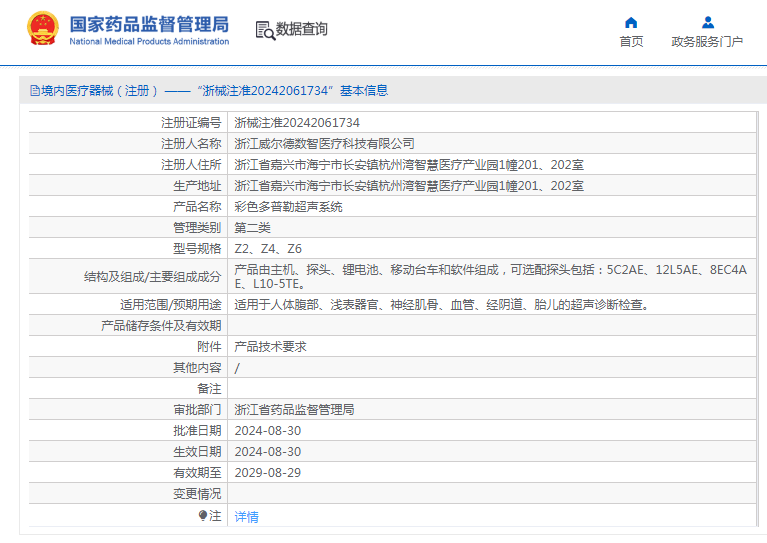Click the person icon above 政务服务门户
767x543 pixels.
tap(707, 22)
